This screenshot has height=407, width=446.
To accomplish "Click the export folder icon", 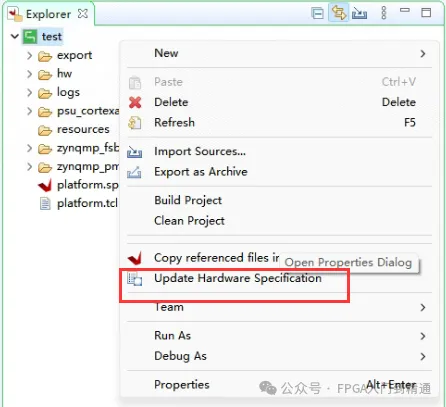I will tap(45, 56).
